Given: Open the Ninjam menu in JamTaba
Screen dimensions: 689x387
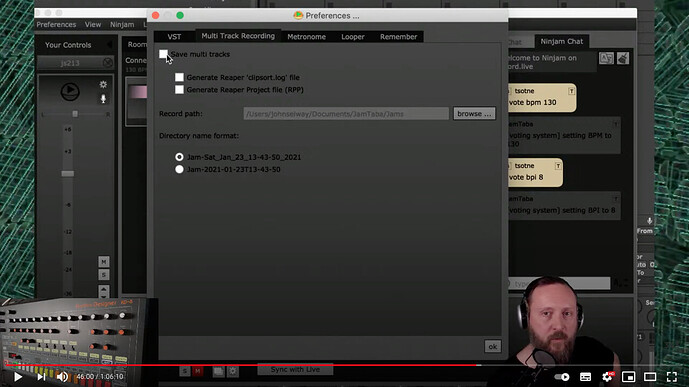Looking at the screenshot, I should click(x=122, y=25).
